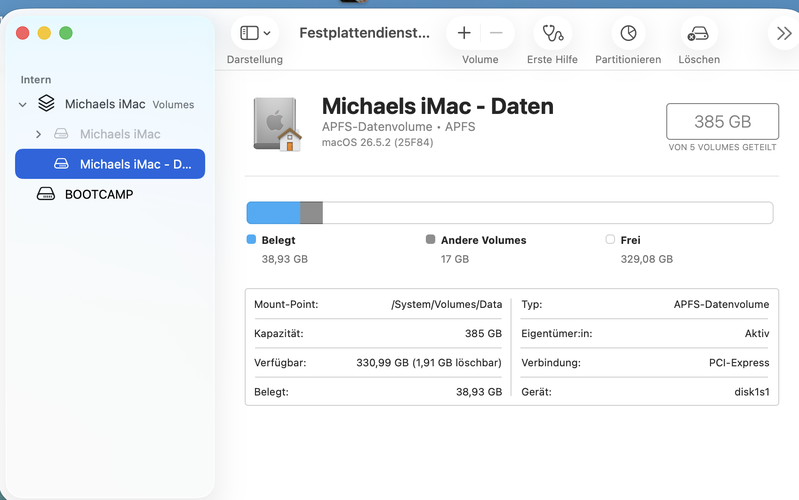Click the blue Belegt legend swatch

(x=251, y=239)
